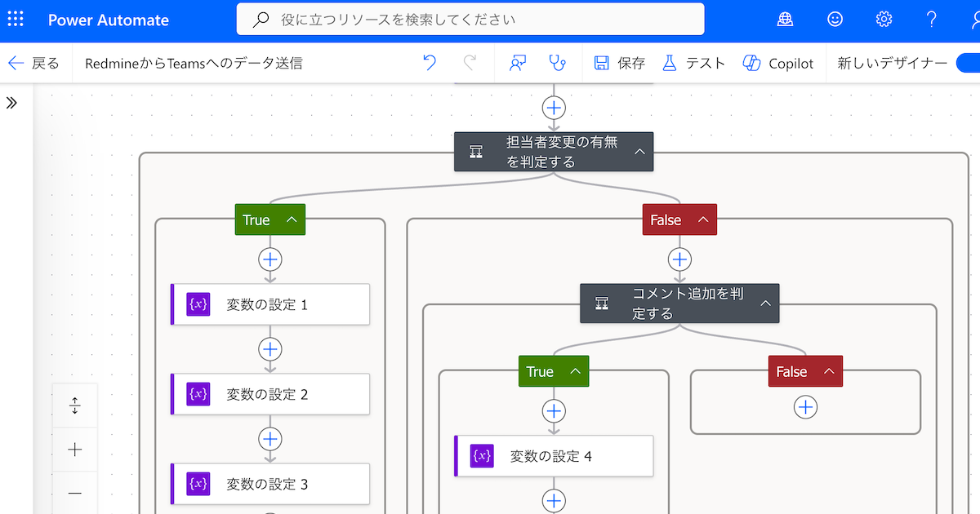
Task: Add step above 担当者変更の有無を判定する
Action: point(554,108)
